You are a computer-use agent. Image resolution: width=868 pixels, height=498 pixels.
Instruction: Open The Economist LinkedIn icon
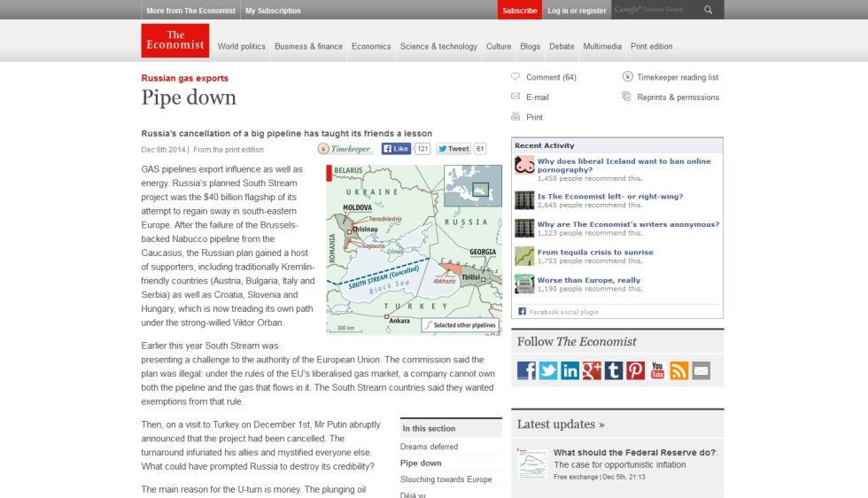click(570, 370)
